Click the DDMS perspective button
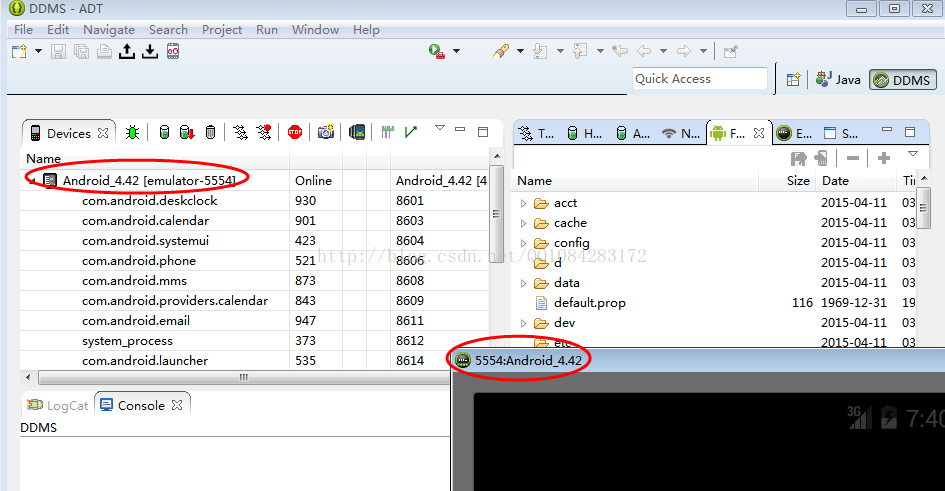945x491 pixels. (902, 80)
